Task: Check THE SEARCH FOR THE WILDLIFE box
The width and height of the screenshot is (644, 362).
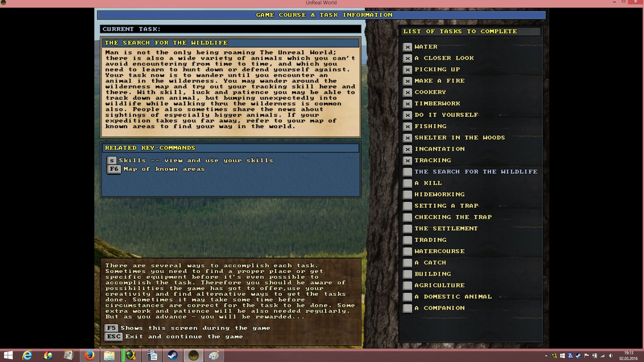Action: [408, 172]
